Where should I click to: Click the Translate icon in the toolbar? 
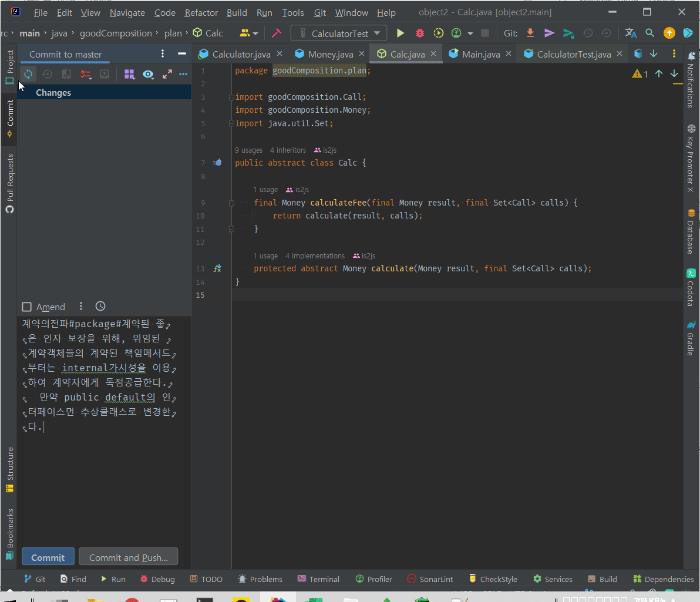click(631, 33)
